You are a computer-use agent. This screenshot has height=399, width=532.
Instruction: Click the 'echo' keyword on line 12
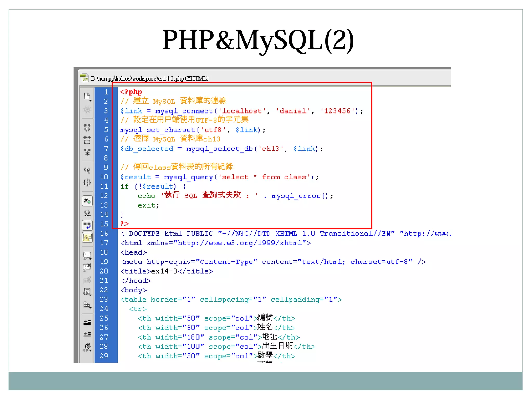(147, 196)
